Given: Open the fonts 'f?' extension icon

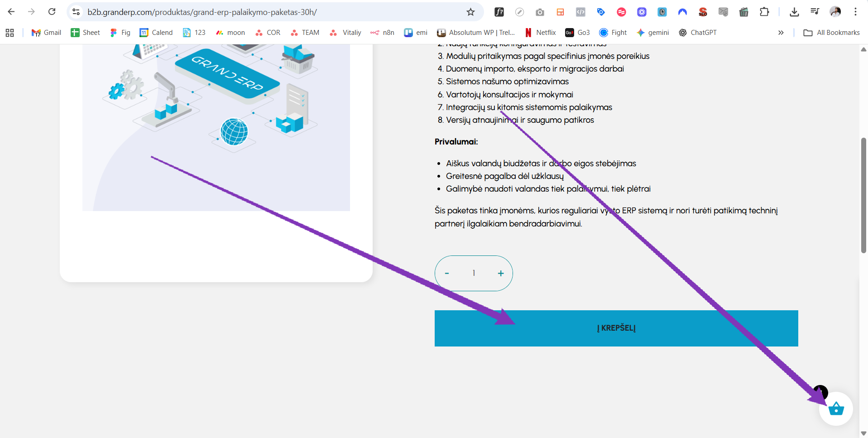Looking at the screenshot, I should pos(499,12).
